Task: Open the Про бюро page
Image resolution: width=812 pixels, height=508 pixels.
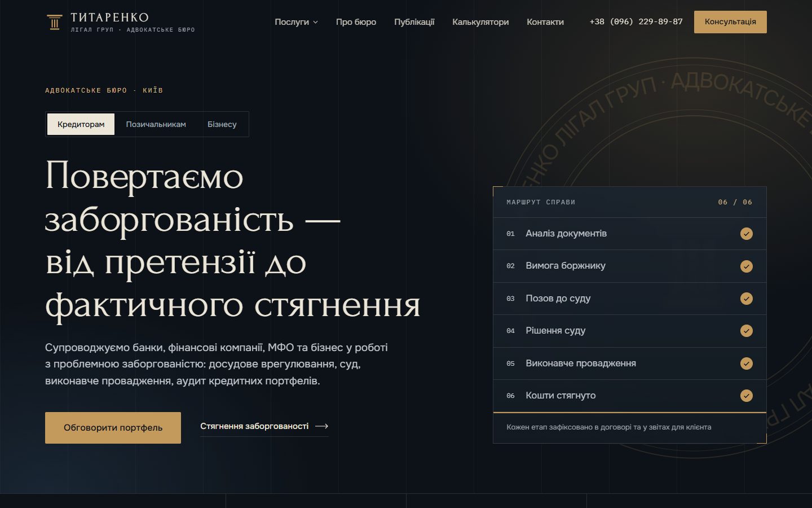Action: coord(356,22)
